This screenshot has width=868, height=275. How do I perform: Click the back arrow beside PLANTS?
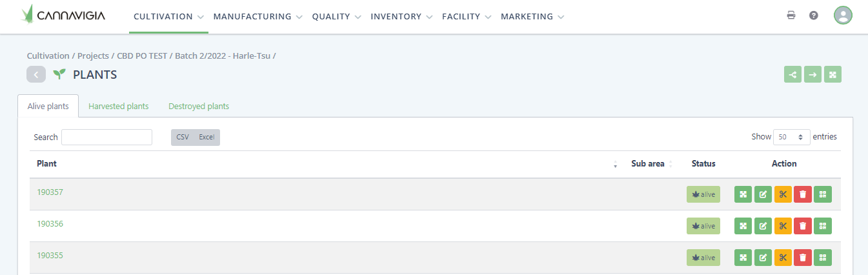[x=36, y=74]
